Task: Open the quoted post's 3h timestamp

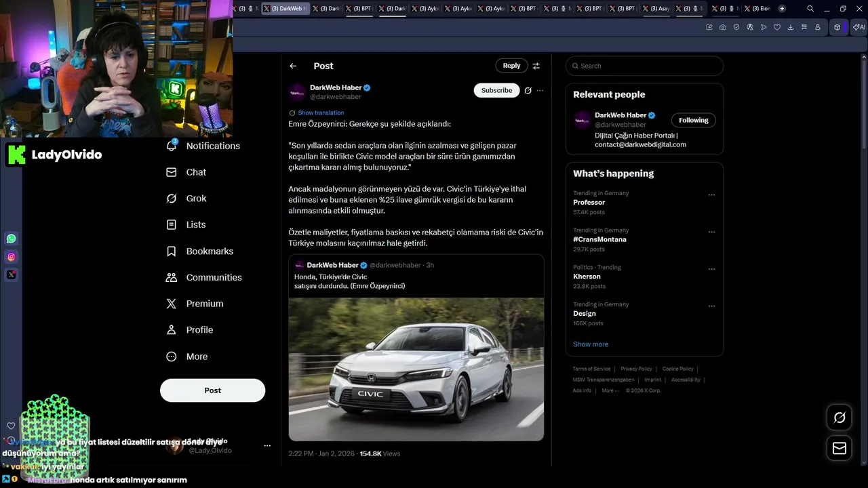Action: 430,265
